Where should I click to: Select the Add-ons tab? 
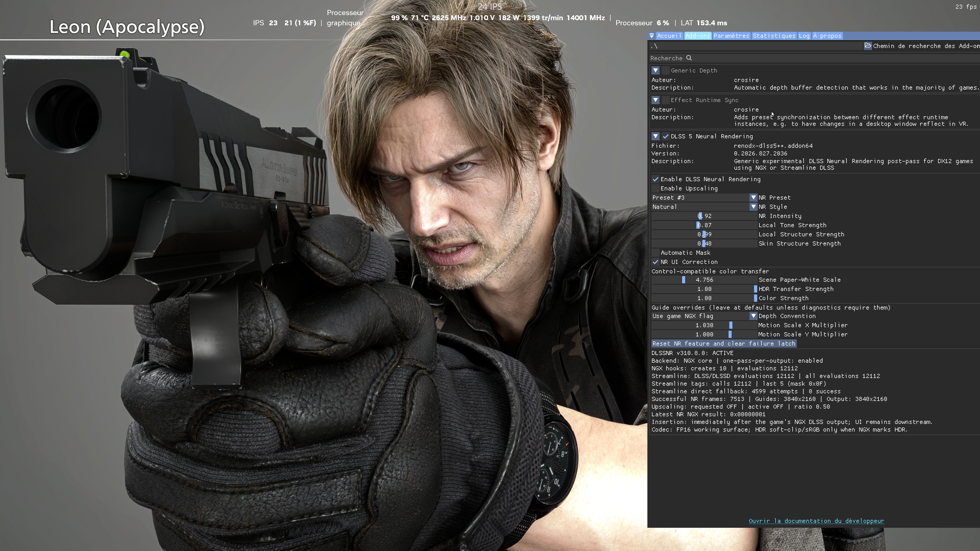pyautogui.click(x=698, y=36)
